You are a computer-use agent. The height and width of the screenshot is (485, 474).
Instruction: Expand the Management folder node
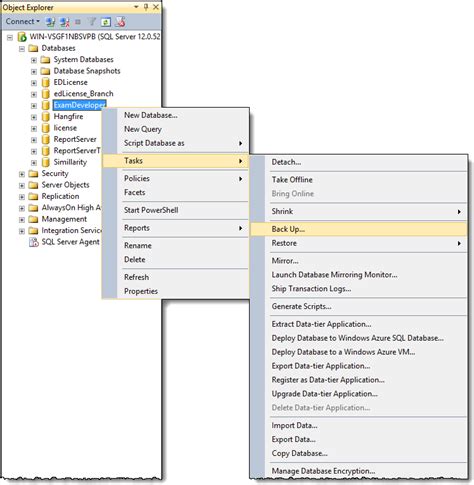[22, 220]
